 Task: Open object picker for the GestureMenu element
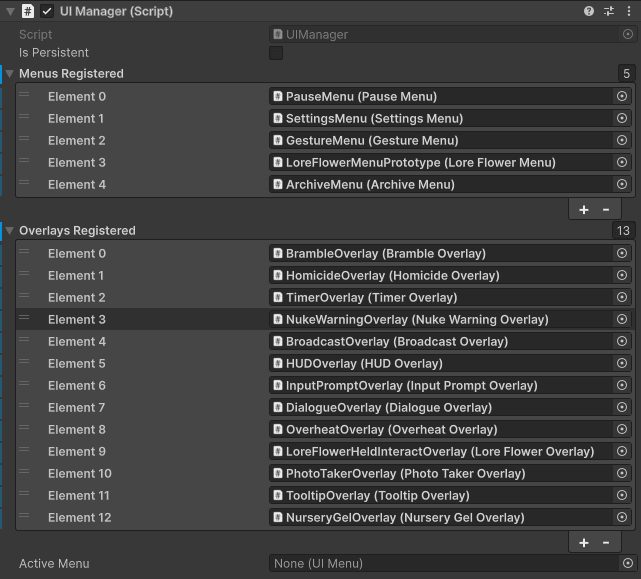tap(622, 140)
